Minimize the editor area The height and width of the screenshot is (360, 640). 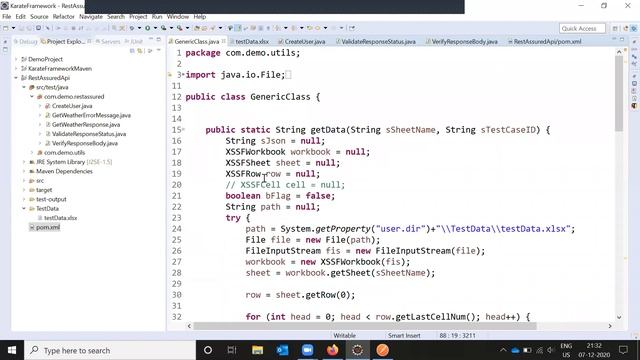point(614,39)
